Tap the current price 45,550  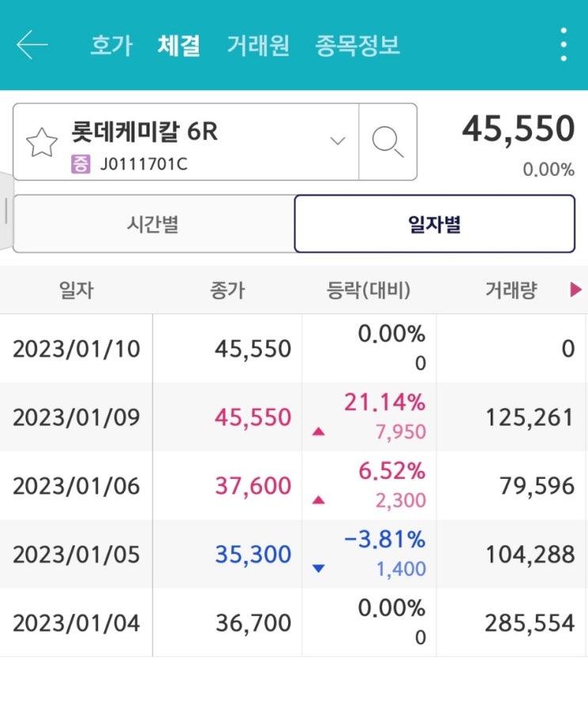[518, 129]
